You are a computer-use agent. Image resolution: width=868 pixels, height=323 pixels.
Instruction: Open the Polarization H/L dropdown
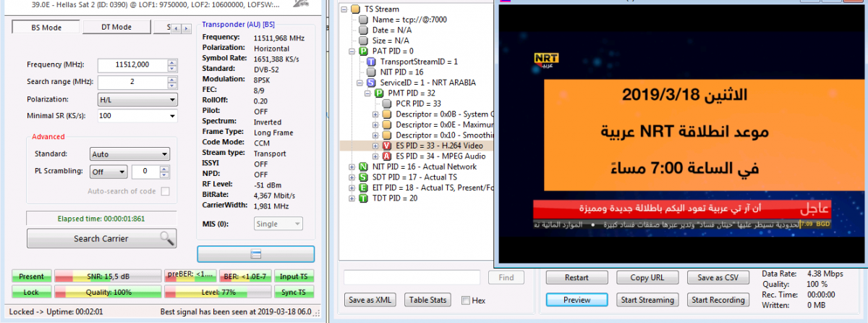coord(137,100)
